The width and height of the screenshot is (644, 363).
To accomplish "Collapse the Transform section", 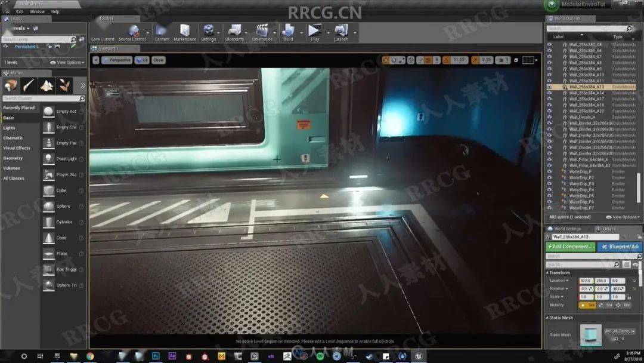I will click(x=559, y=273).
